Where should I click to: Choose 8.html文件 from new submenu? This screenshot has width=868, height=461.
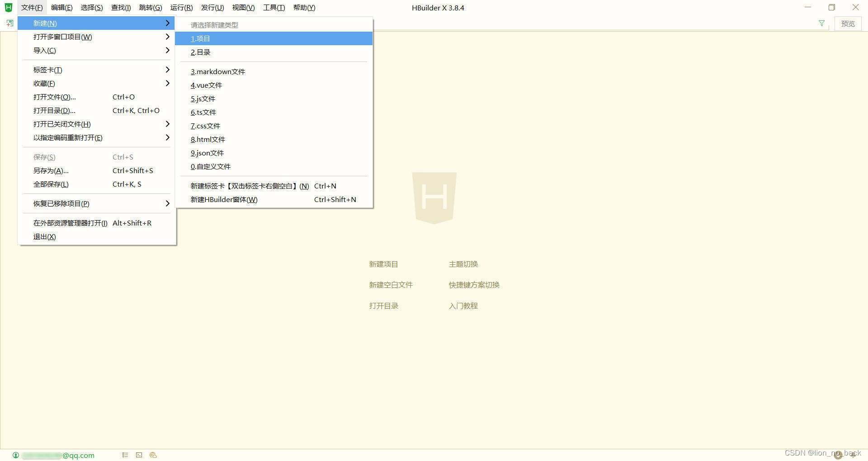coord(274,139)
